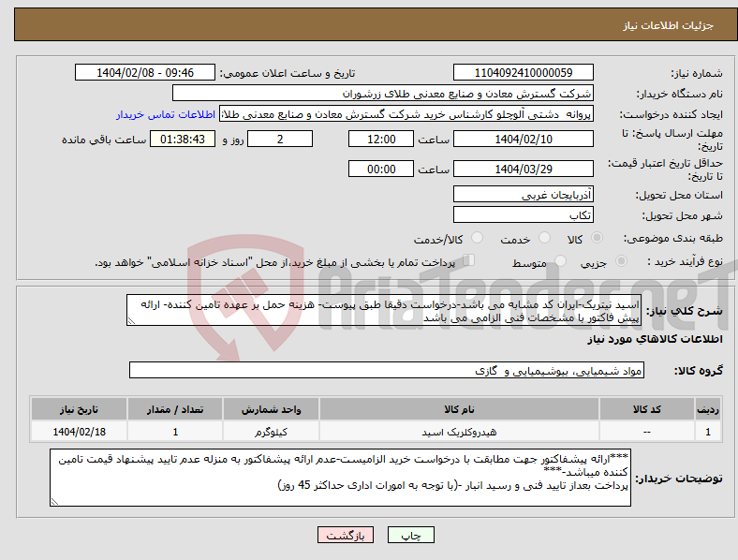The width and height of the screenshot is (738, 560).
Task: Select the کالا/خدمت radio button
Action: (478, 238)
